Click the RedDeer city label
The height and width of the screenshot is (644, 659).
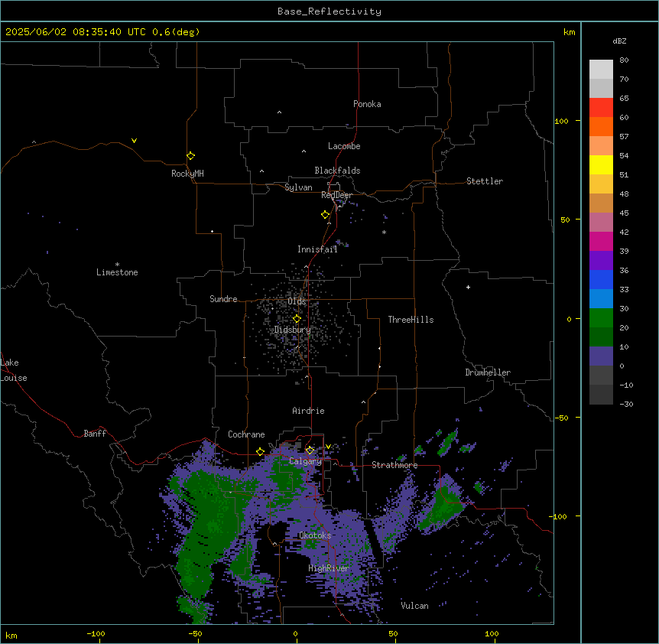336,195
